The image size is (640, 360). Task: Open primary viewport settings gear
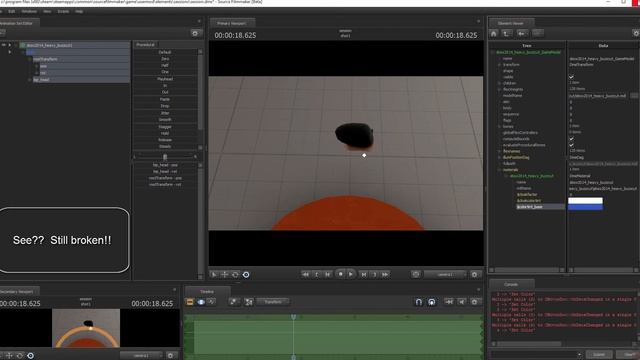pyautogui.click(x=474, y=275)
